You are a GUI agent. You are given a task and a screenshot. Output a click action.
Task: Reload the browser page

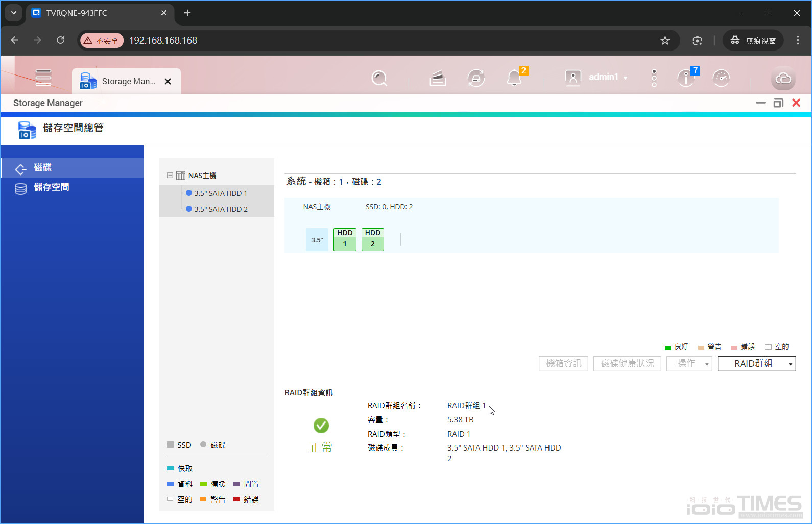60,40
